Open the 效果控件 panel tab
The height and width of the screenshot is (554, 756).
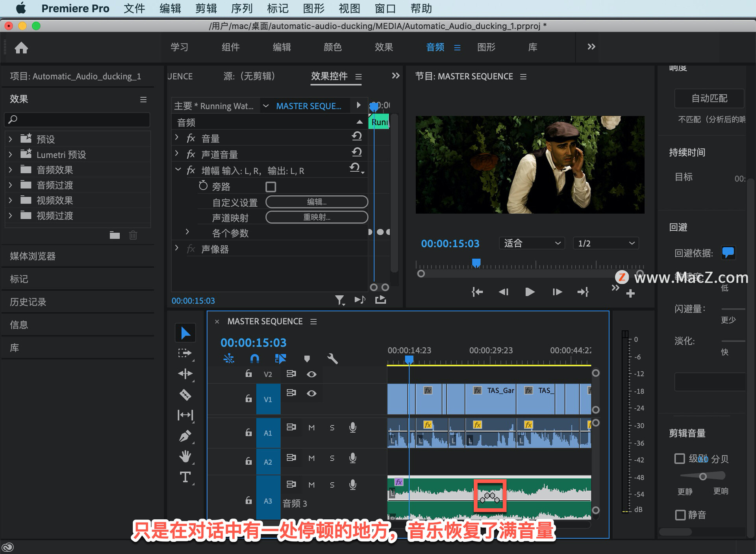(329, 76)
